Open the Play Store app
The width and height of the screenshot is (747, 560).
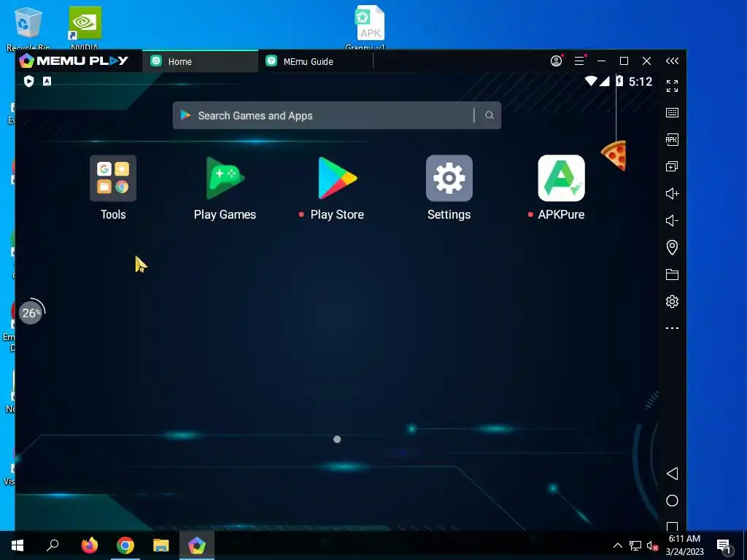[x=337, y=178]
